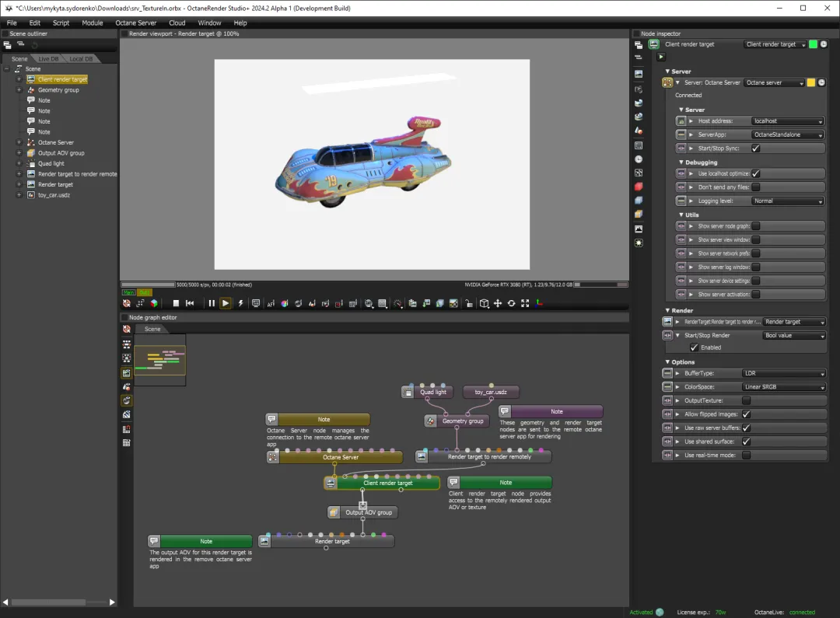Click the reset camera rotate icon
The height and width of the screenshot is (618, 840).
tap(511, 303)
